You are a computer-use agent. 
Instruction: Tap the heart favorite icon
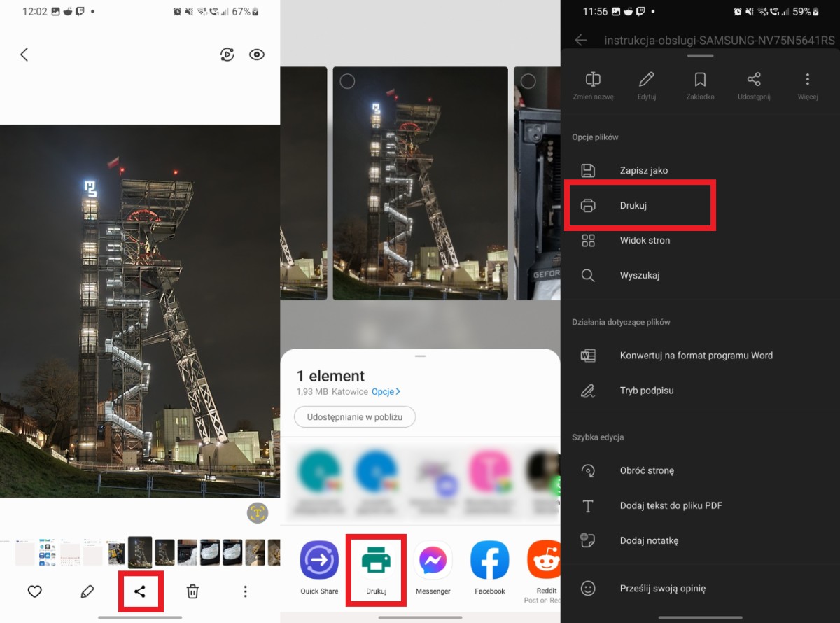(x=35, y=591)
